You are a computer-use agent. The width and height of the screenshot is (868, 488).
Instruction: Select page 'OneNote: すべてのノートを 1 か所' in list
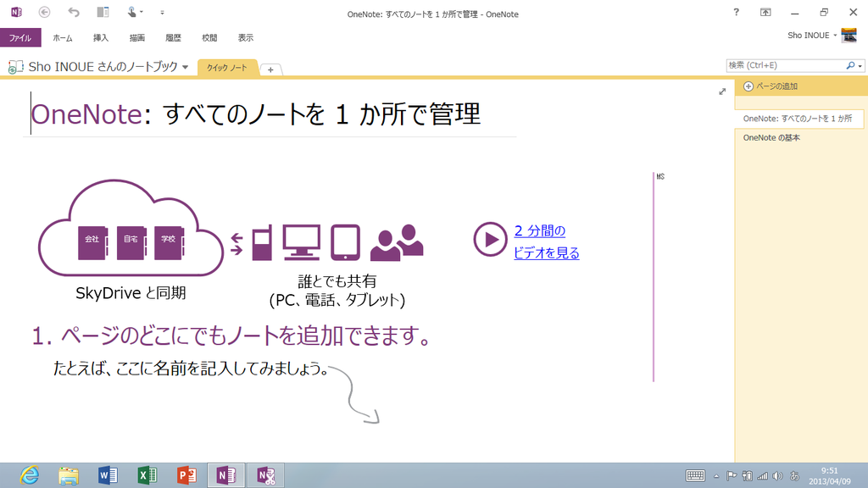(x=798, y=119)
